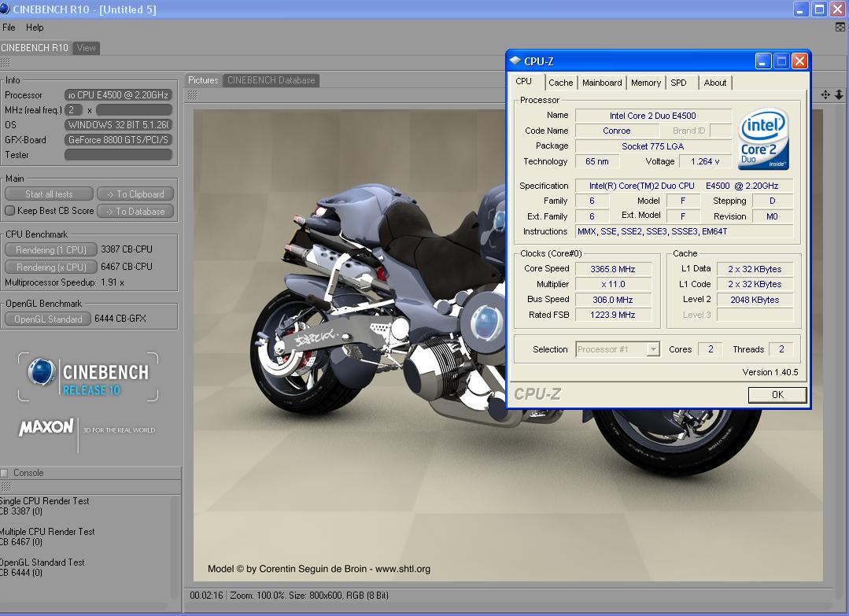The image size is (849, 616).
Task: Click OK in the CPU-Z window
Action: point(777,395)
